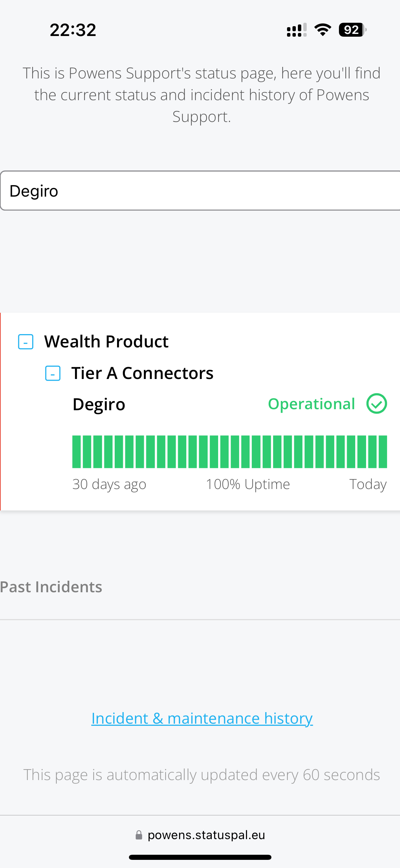Image resolution: width=400 pixels, height=868 pixels.
Task: Click the last uptime bar for Today
Action: coord(383,452)
